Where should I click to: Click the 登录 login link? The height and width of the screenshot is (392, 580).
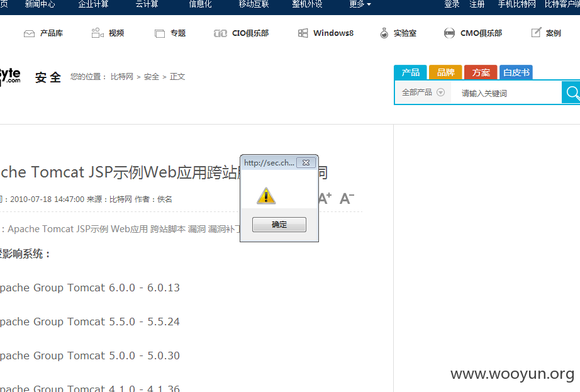point(452,4)
